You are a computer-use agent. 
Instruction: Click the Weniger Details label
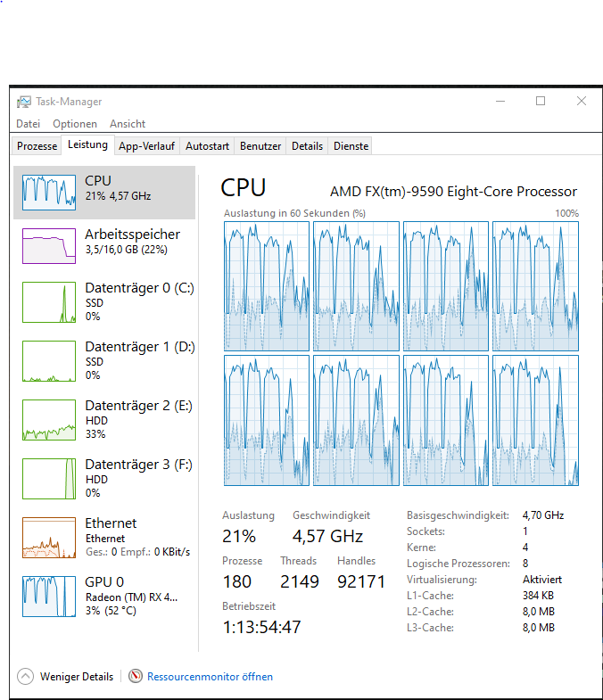pyautogui.click(x=77, y=677)
